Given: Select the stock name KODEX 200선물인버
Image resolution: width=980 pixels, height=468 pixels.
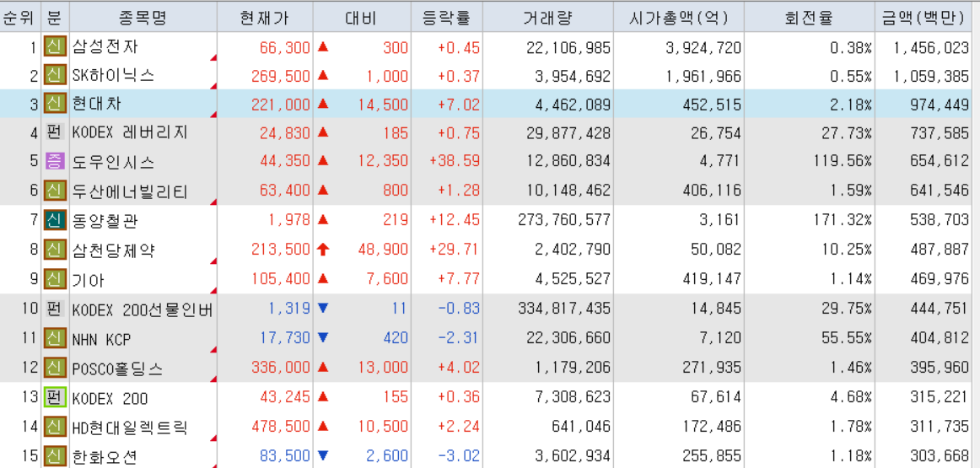Looking at the screenshot, I should [x=143, y=309].
